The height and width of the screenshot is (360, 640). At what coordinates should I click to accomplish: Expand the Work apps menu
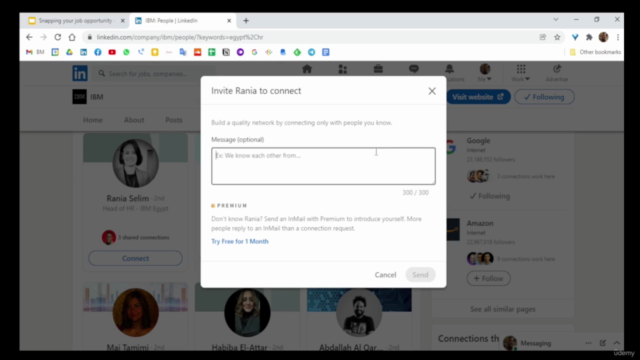coord(521,73)
